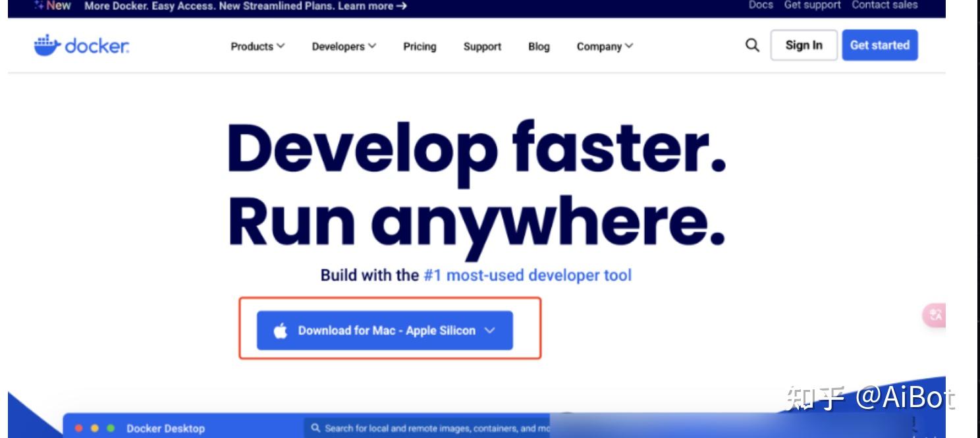Expand the Download for Mac version chevron

coord(489,331)
